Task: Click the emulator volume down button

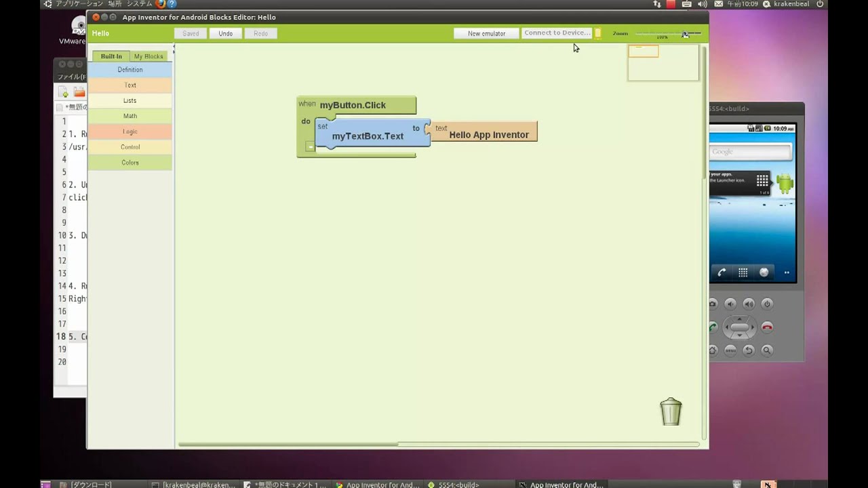Action: click(730, 304)
